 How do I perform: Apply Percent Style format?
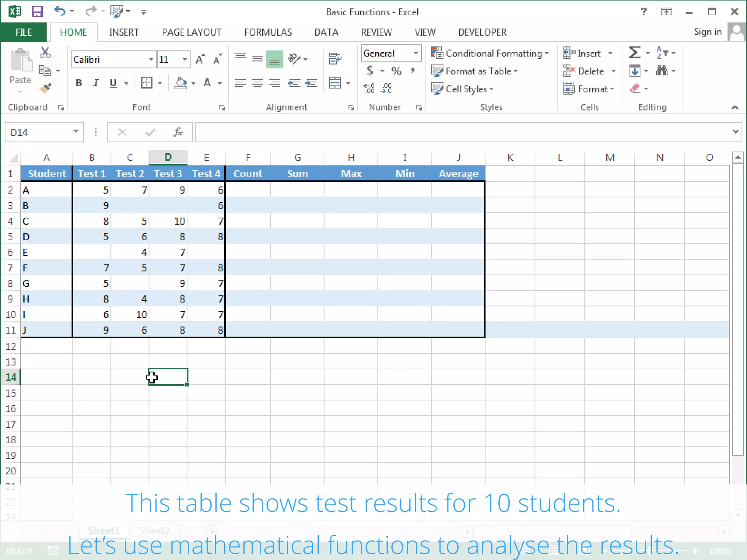[396, 71]
